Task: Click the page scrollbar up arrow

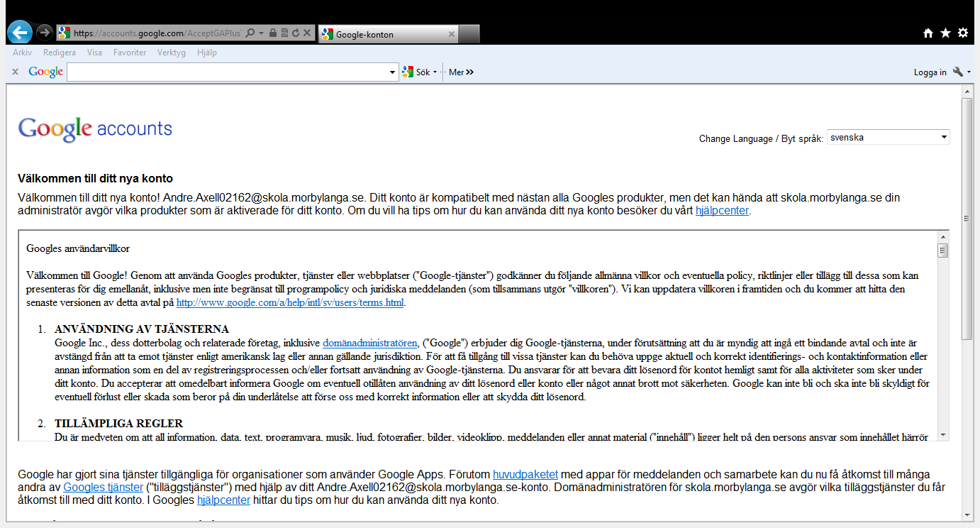Action: pyautogui.click(x=967, y=92)
